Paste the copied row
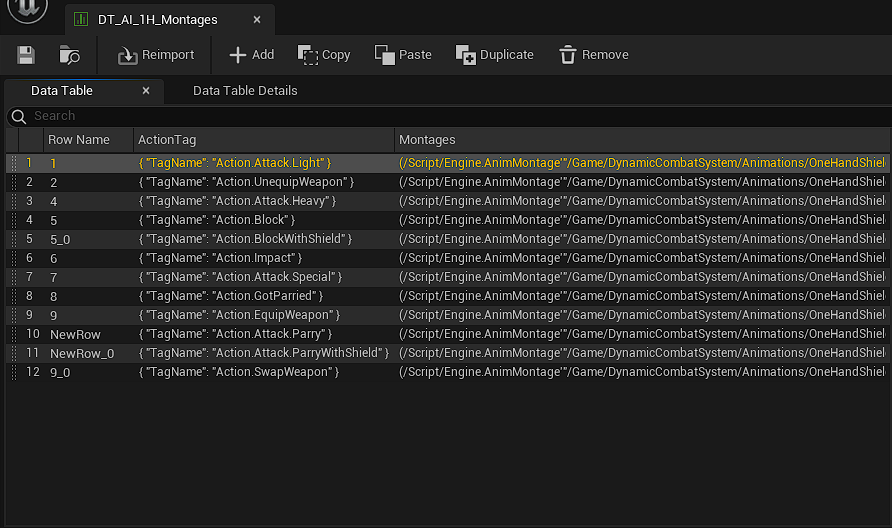 (403, 55)
